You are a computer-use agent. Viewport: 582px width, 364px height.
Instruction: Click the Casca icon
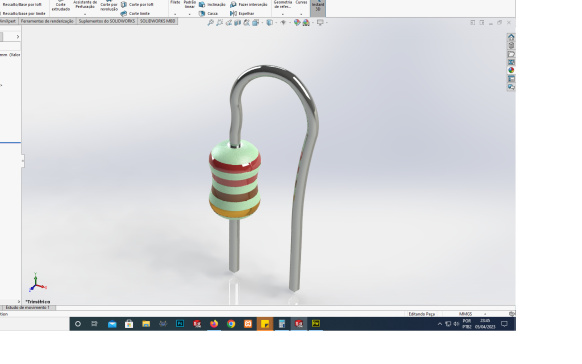pos(202,13)
